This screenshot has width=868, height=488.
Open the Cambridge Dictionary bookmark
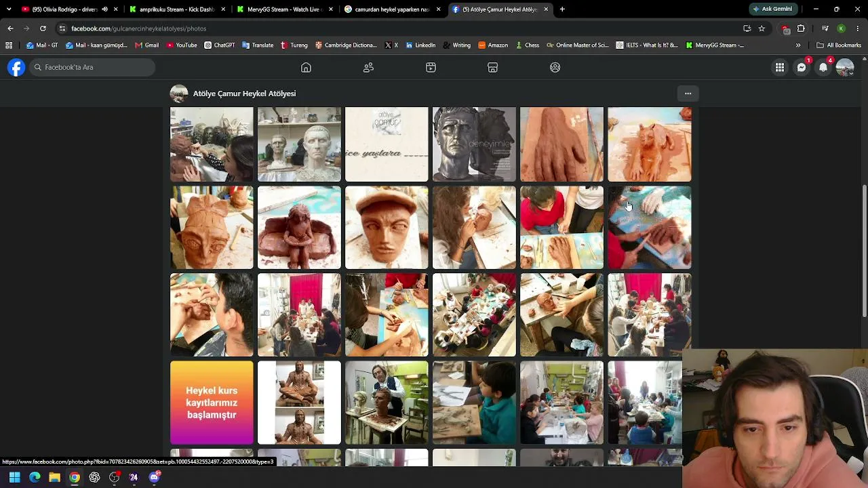point(346,45)
